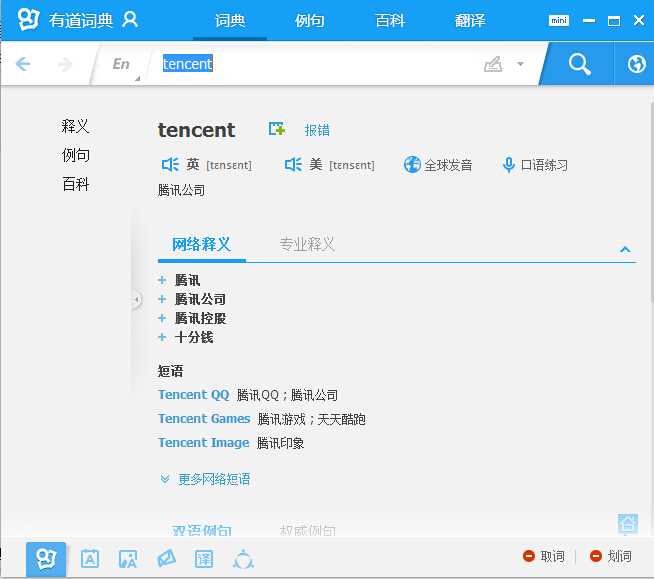
Task: Play the British pronunciation speaker
Action: point(170,165)
